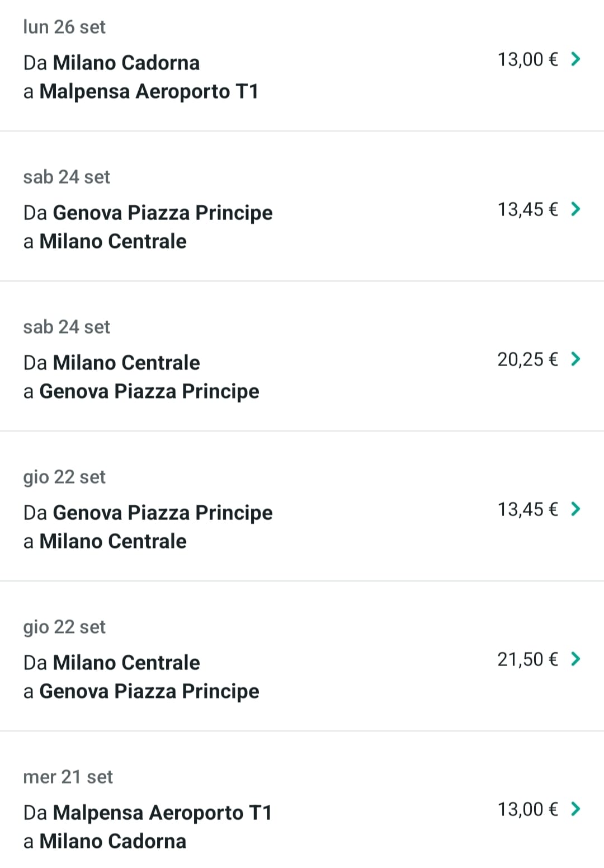
Task: Tap the mer 21 set date label
Action: [68, 777]
